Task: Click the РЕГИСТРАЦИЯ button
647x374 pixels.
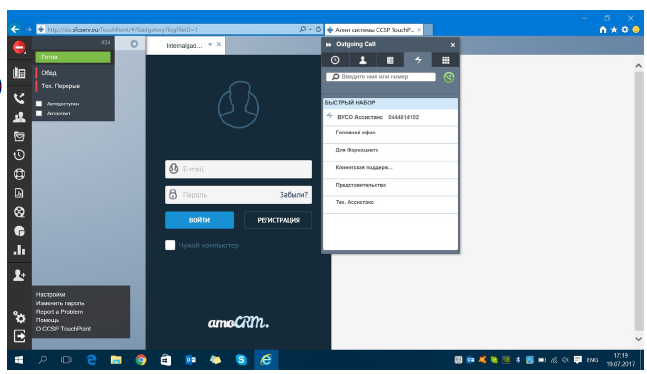Action: (x=278, y=220)
